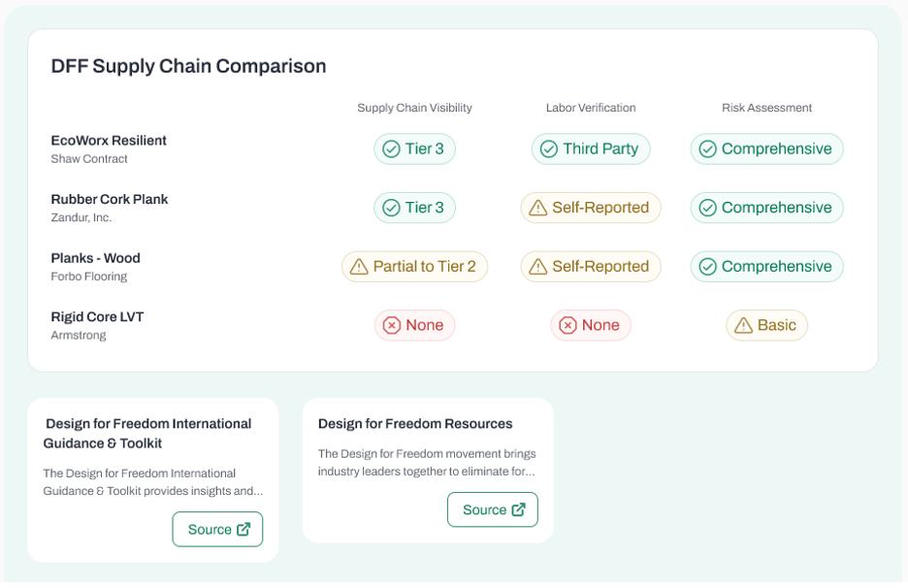Screen dimensions: 908x588
Task: Click the Supply Chain Visibility column header
Action: [x=414, y=108]
